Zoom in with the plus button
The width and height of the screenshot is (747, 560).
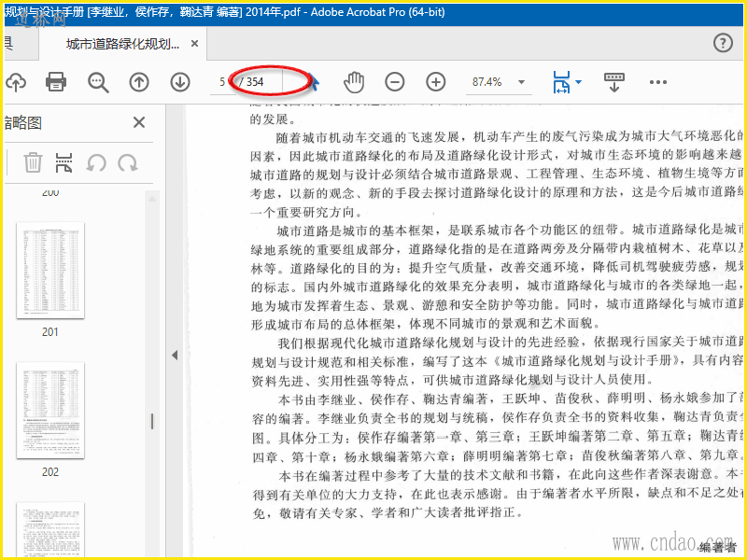click(x=436, y=82)
